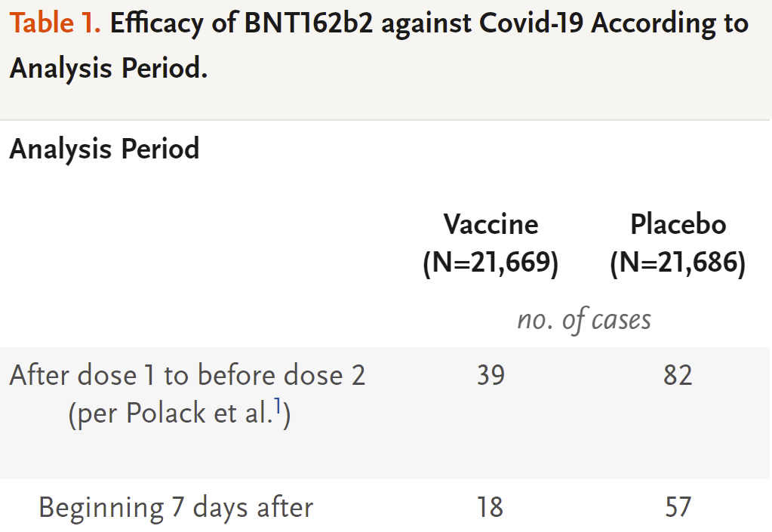The image size is (772, 532).
Task: Click the Vaccine column header
Action: click(x=491, y=225)
